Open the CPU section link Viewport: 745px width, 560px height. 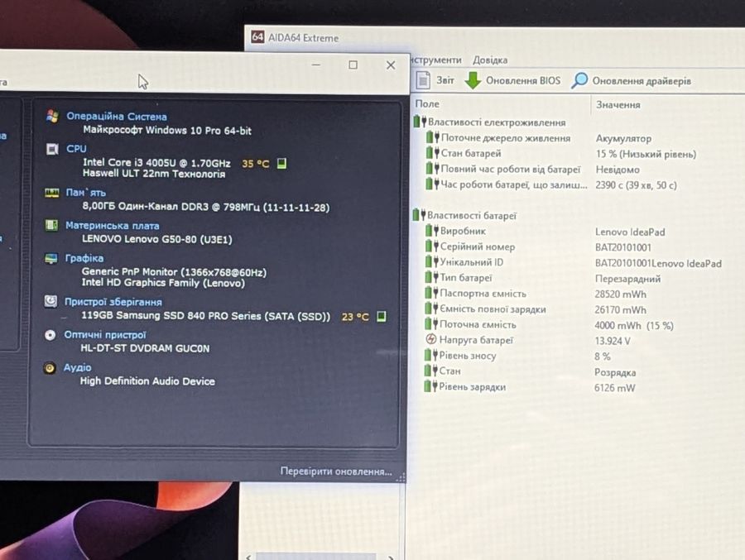point(76,149)
